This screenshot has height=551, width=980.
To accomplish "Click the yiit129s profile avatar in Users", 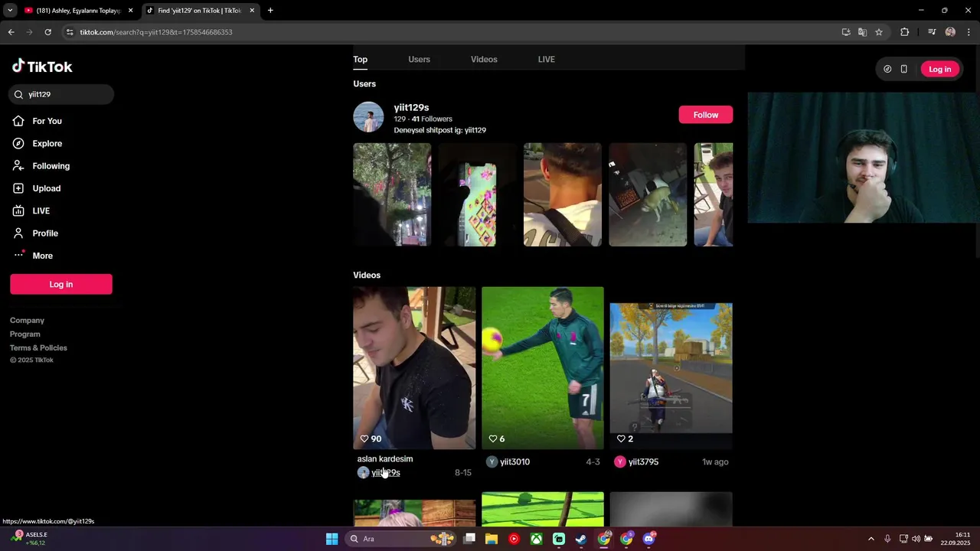I will (x=368, y=117).
